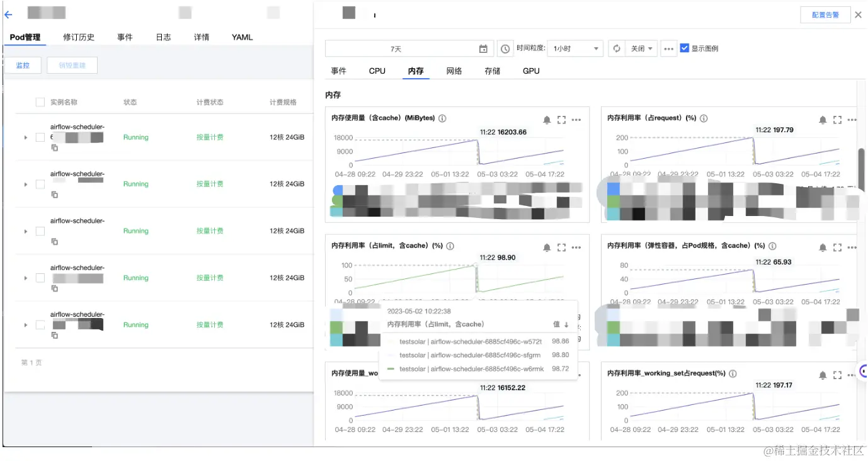Show info for 内存利用率（占limit，含cache）chart

click(450, 246)
